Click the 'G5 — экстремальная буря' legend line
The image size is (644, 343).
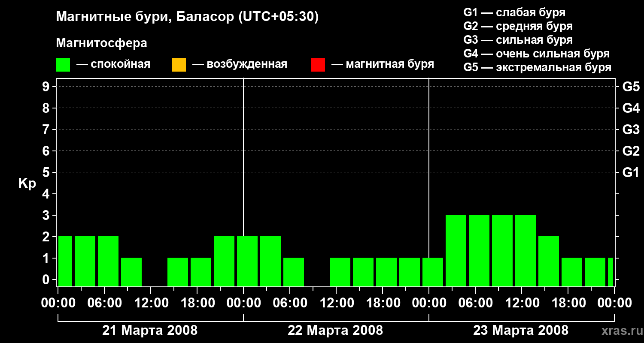[x=538, y=67]
